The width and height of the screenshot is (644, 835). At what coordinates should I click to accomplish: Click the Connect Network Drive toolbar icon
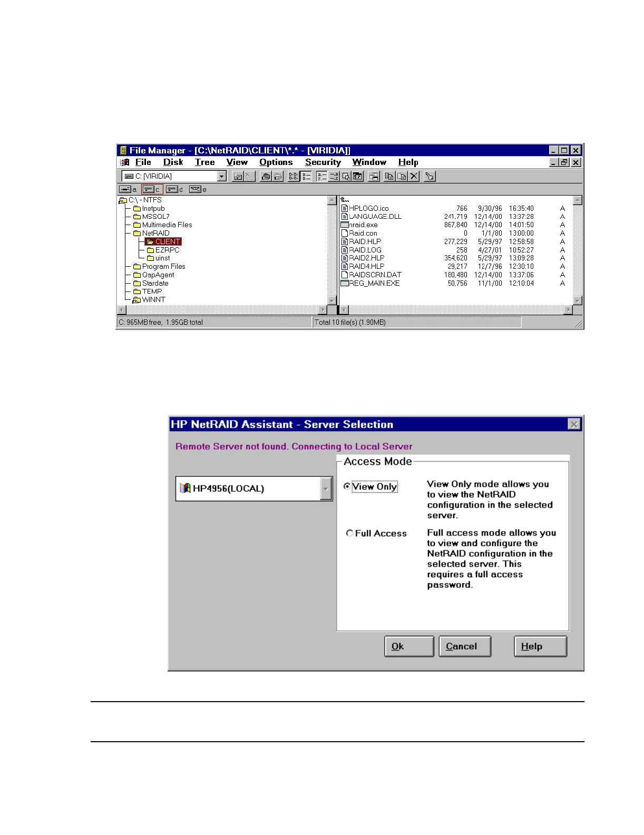[x=238, y=177]
